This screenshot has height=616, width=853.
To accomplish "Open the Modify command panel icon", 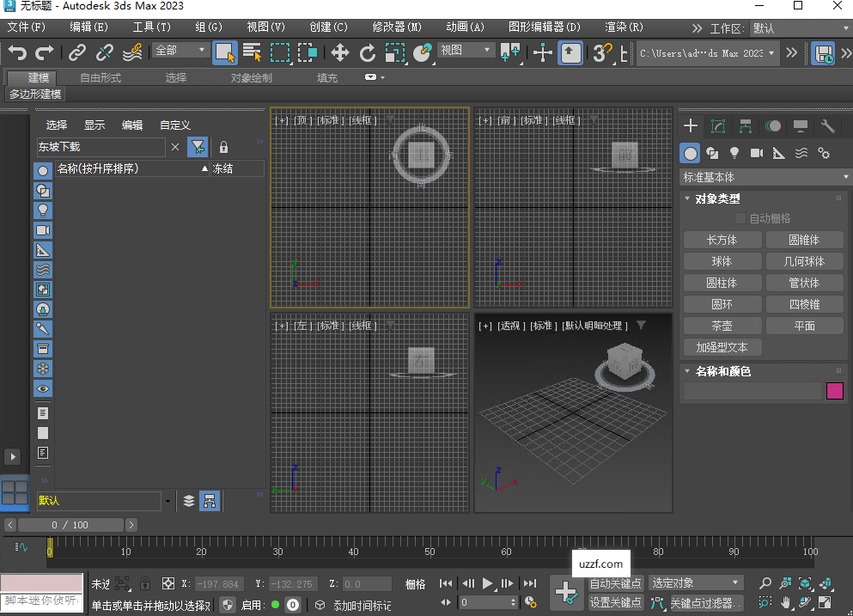I will (718, 125).
